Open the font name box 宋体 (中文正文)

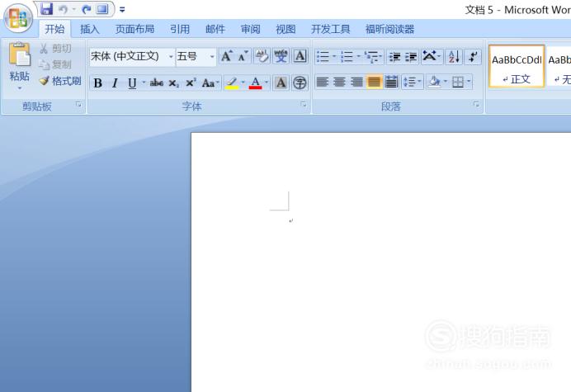(x=132, y=56)
